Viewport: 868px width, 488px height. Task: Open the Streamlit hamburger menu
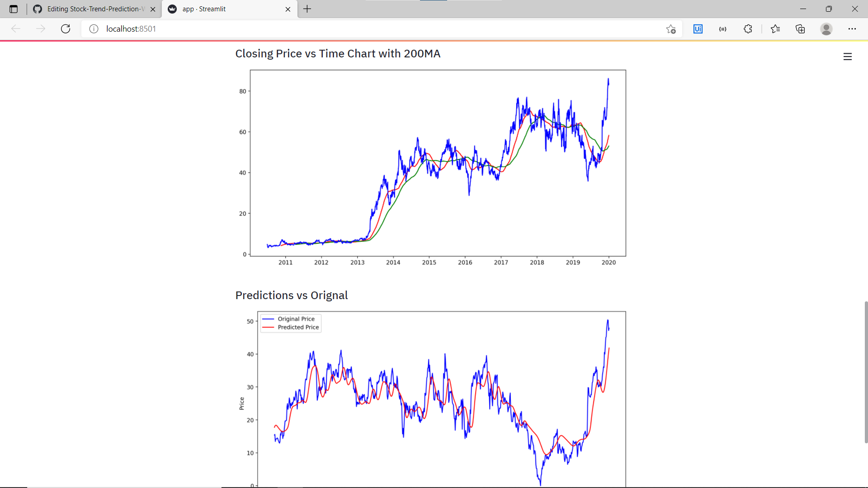tap(847, 56)
